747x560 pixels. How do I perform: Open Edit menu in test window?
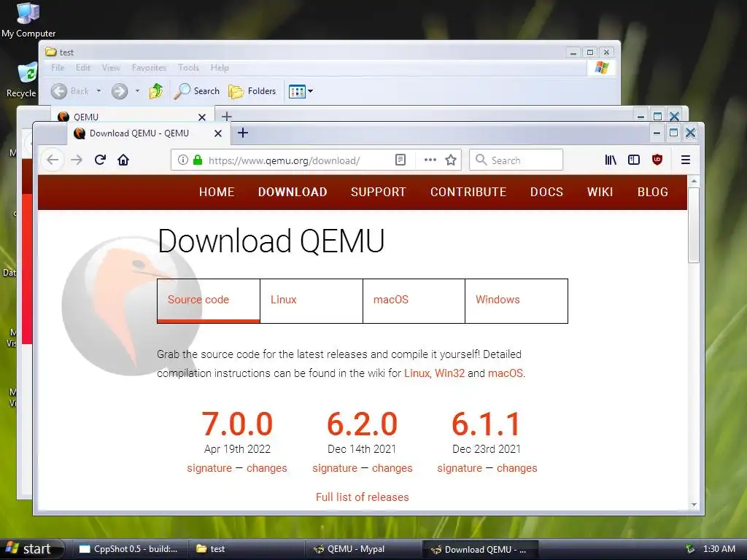(x=83, y=68)
